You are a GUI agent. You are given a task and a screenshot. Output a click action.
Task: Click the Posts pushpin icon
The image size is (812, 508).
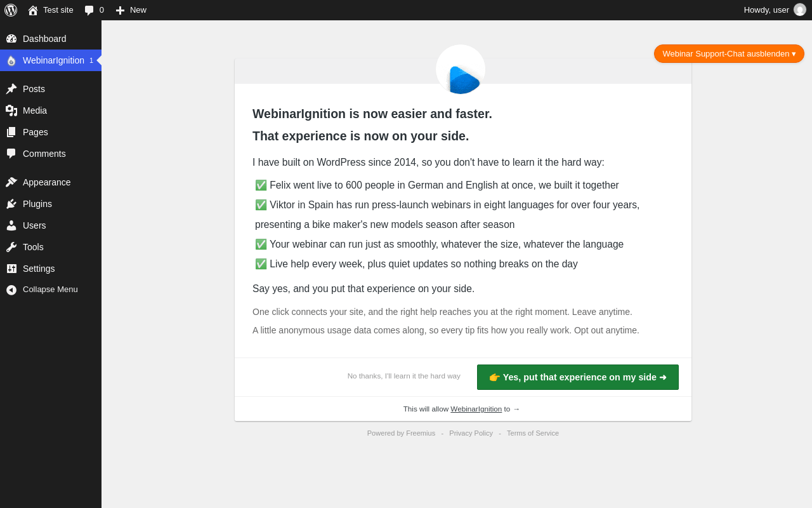pyautogui.click(x=11, y=89)
